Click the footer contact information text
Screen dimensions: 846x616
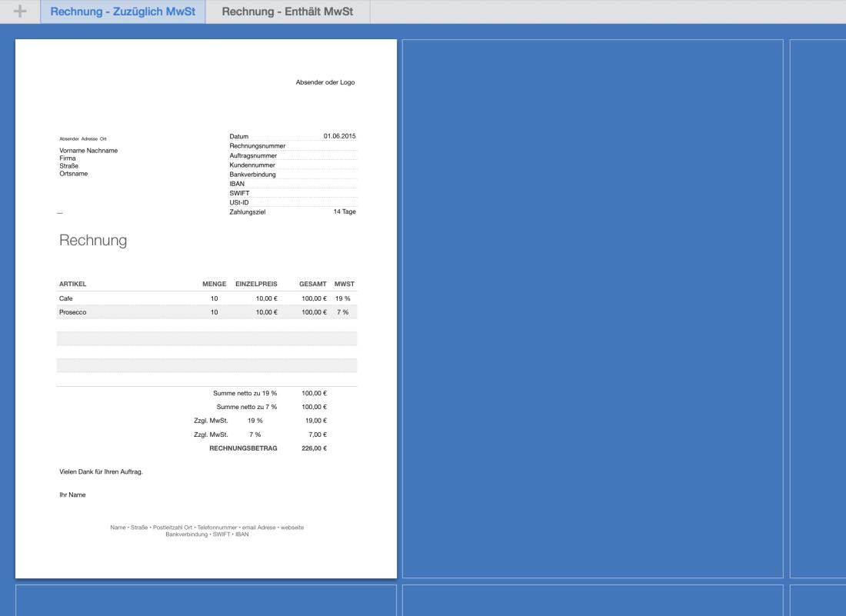[x=207, y=531]
